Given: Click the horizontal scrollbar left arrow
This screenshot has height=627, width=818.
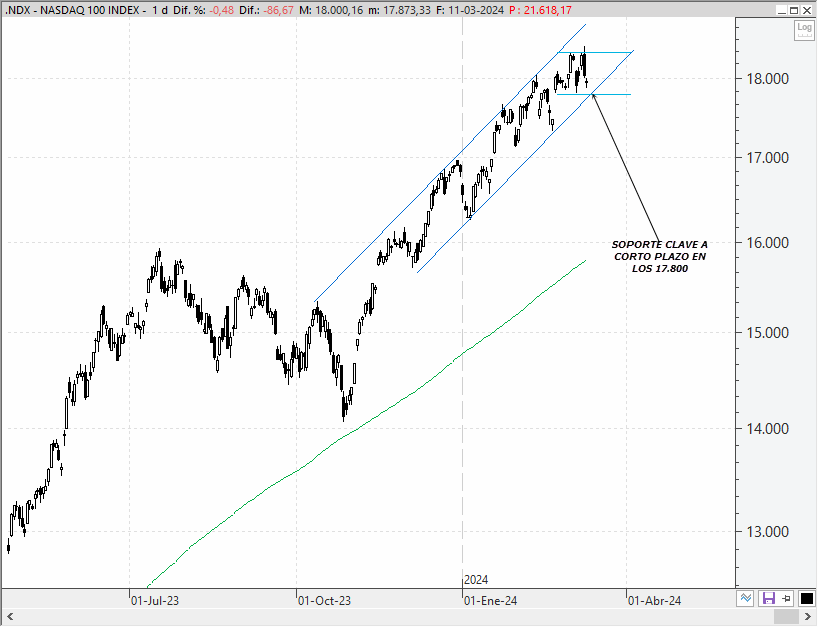Looking at the screenshot, I should [x=9, y=617].
